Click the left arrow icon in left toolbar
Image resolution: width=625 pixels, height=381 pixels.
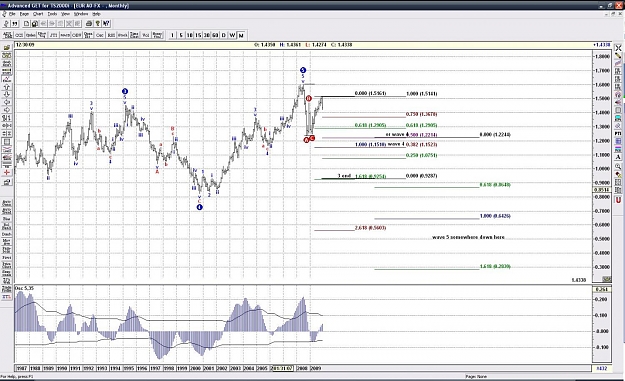pos(7,102)
